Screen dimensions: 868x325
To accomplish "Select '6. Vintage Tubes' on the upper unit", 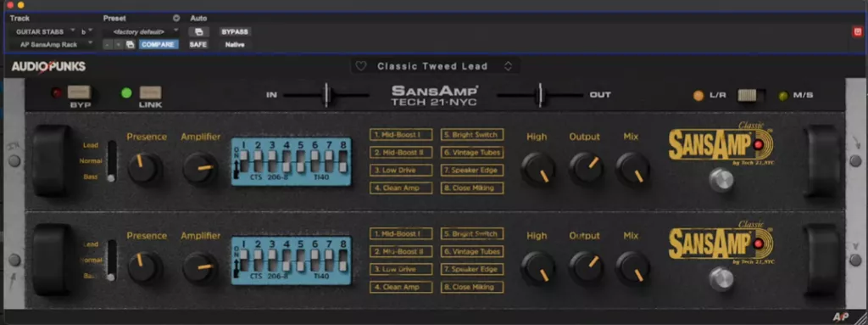I will point(472,152).
